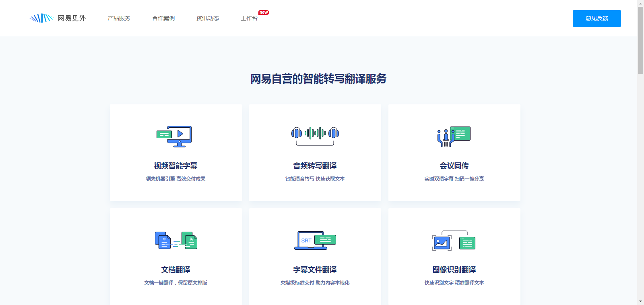Click text 快速识别文字 精准翻译文本
This screenshot has width=644, height=305.
coord(454,283)
